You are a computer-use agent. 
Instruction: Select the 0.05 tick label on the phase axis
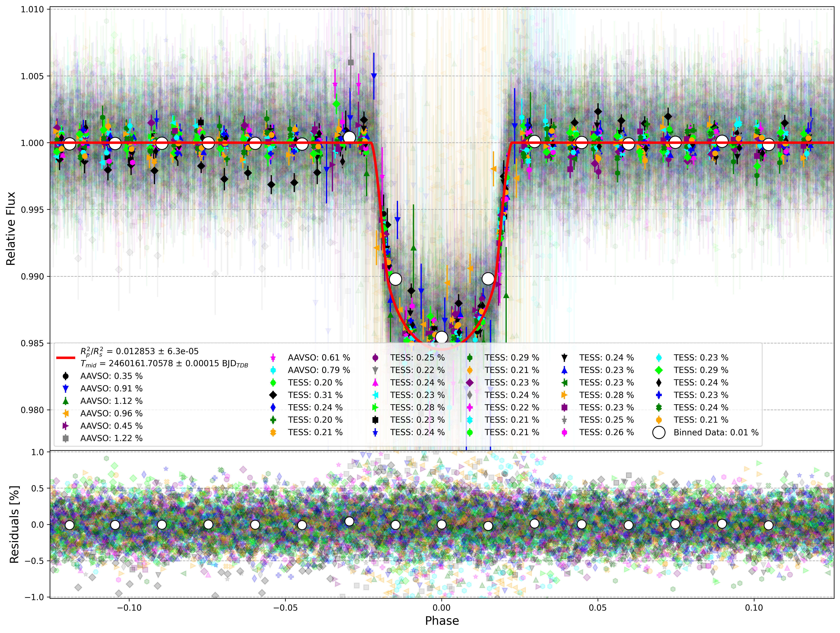coord(598,608)
